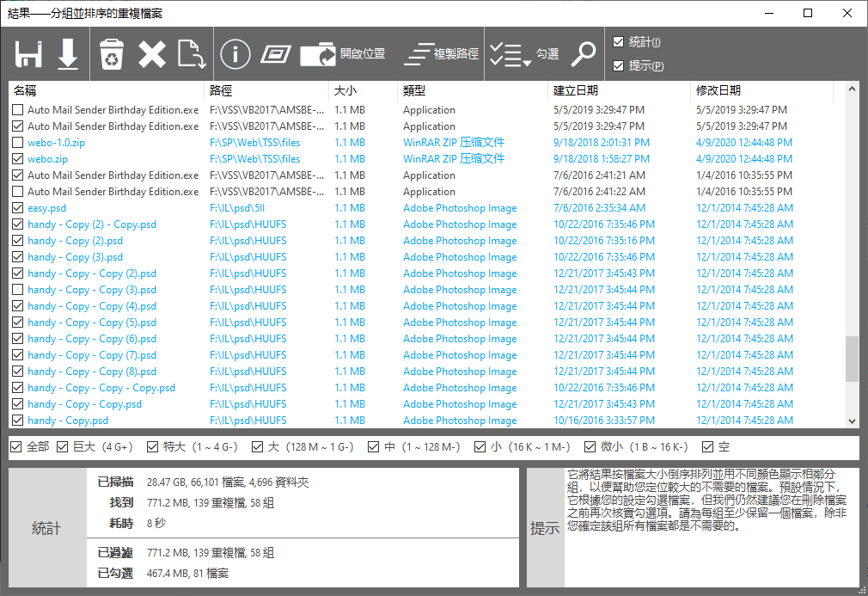Screen dimensions: 868x596
Task: Click the slanted-frame preview icon
Action: click(x=276, y=54)
